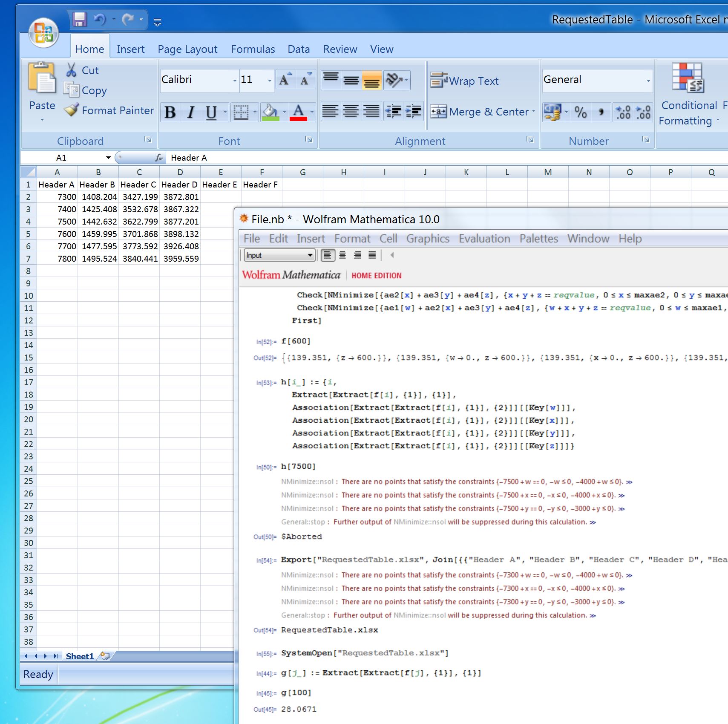Decrease indent in Alignment group
Screen dimensions: 728x724
394,112
